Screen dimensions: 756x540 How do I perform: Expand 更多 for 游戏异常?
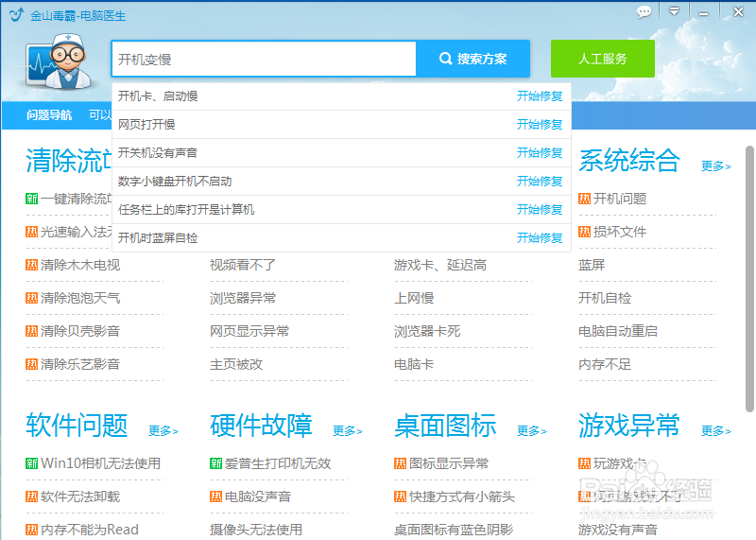[x=716, y=430]
